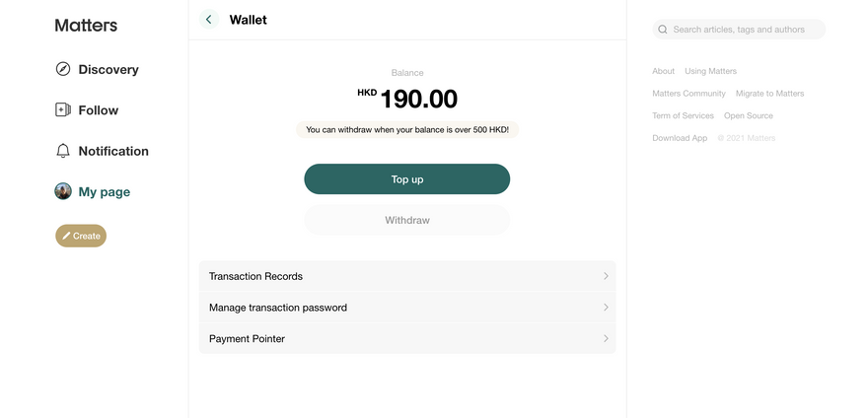Click the Withdraw button

coord(406,220)
